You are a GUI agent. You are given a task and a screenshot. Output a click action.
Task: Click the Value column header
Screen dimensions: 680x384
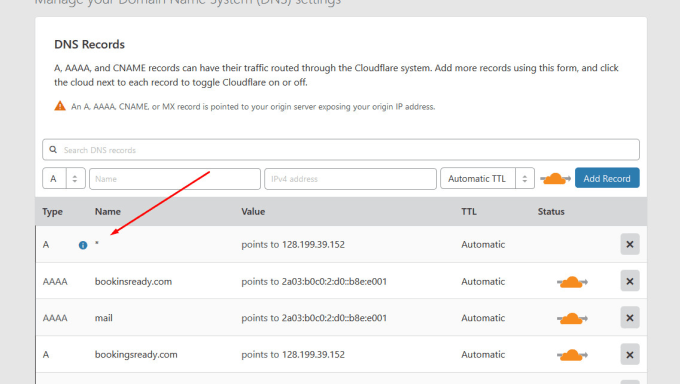pyautogui.click(x=253, y=212)
